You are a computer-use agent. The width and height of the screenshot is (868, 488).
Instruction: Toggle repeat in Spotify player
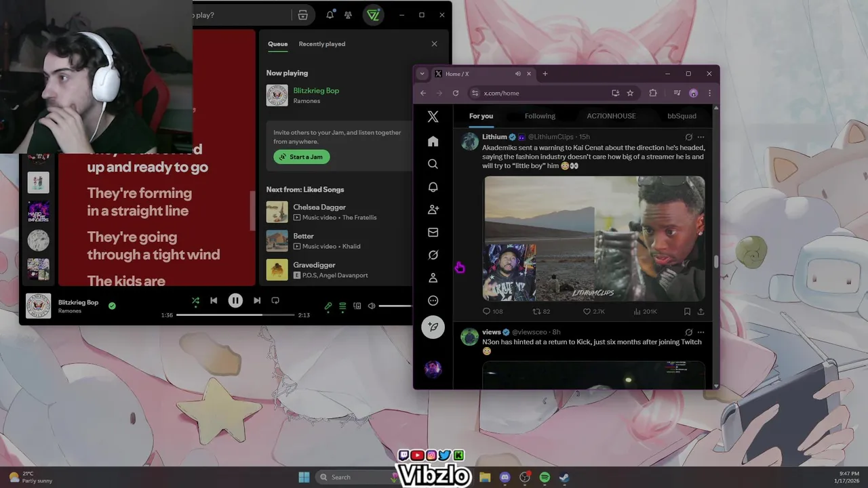point(275,300)
